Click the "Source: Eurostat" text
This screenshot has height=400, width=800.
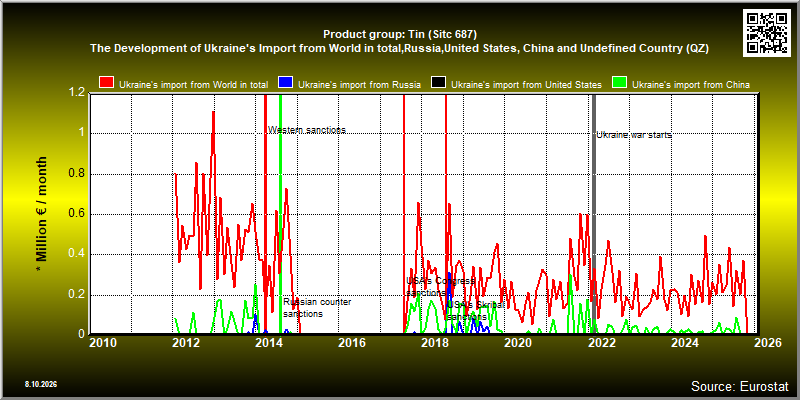tap(739, 386)
